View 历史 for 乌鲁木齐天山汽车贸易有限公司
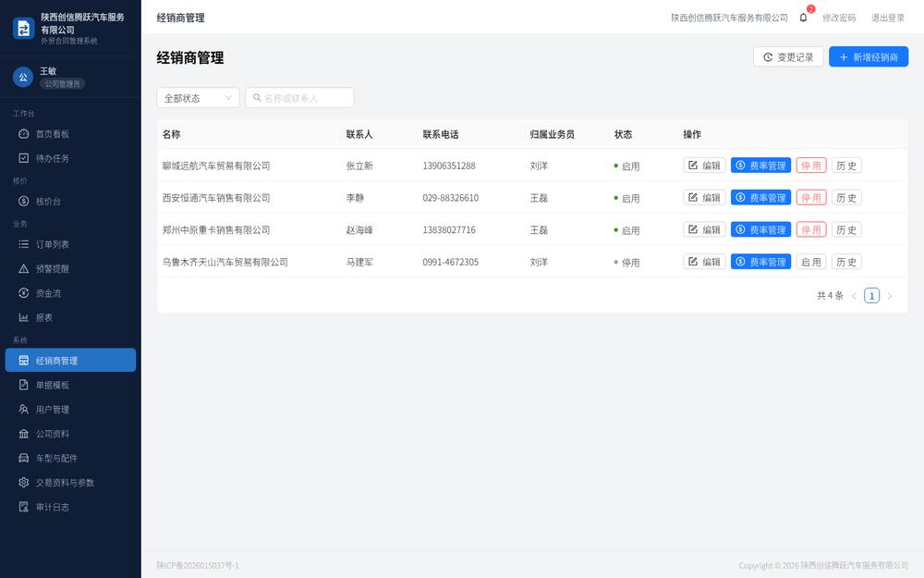 point(846,262)
